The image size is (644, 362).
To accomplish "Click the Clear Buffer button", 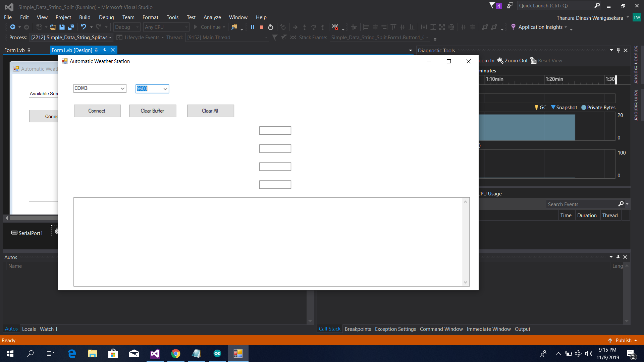I will 153,111.
